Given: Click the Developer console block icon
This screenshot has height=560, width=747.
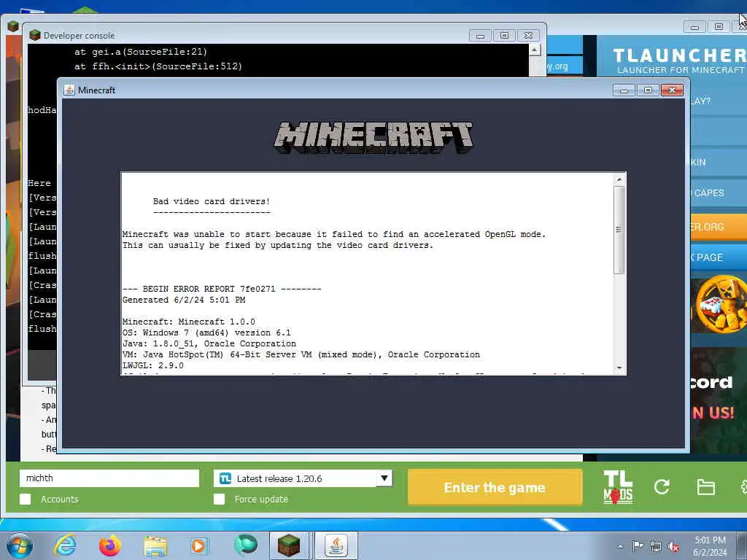Looking at the screenshot, I should [x=35, y=35].
